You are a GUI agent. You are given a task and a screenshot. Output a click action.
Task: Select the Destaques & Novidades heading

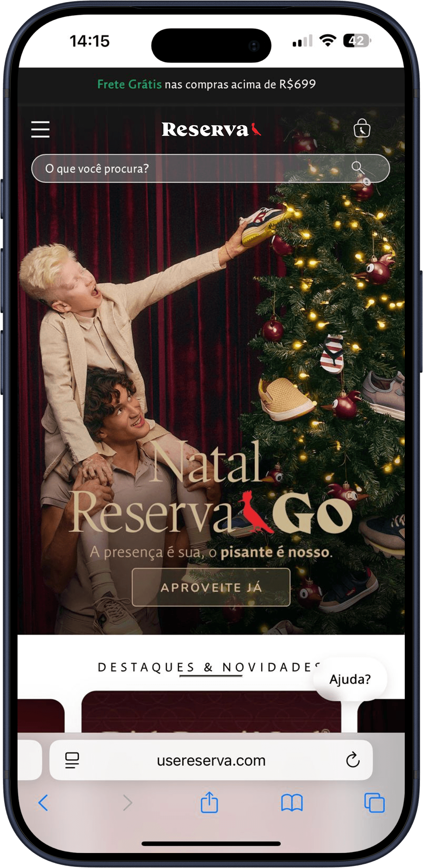tap(210, 667)
